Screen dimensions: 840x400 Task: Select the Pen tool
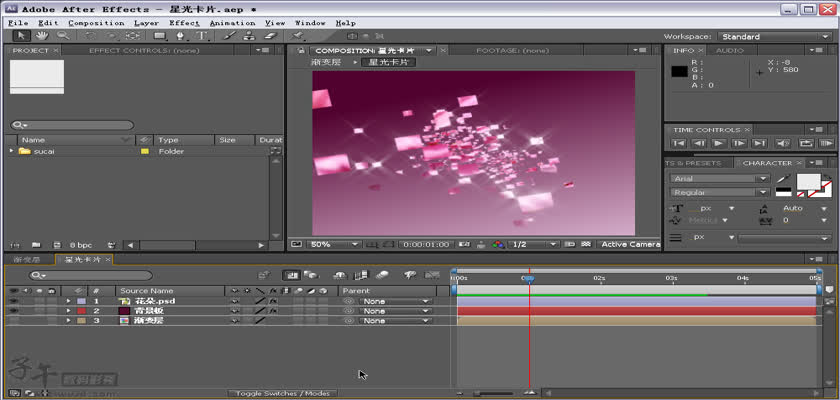[x=180, y=36]
